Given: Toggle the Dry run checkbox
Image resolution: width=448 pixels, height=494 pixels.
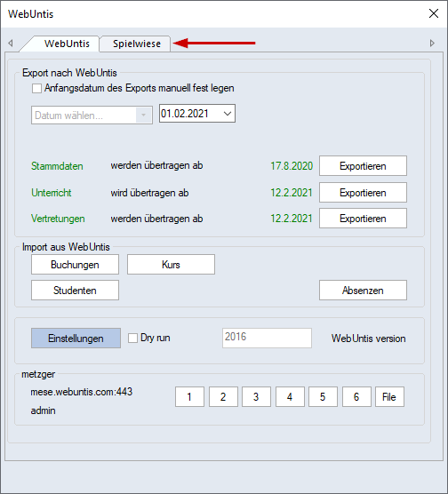Looking at the screenshot, I should 132,338.
